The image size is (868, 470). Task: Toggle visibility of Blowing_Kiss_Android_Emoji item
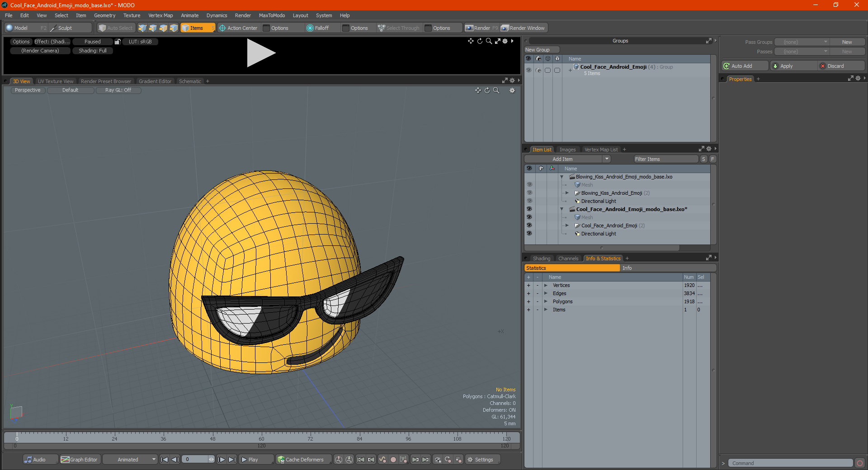(529, 193)
